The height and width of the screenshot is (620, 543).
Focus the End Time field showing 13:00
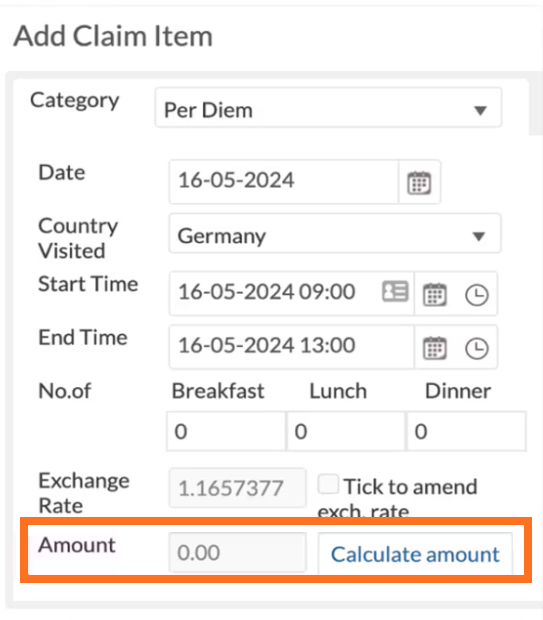tap(291, 347)
